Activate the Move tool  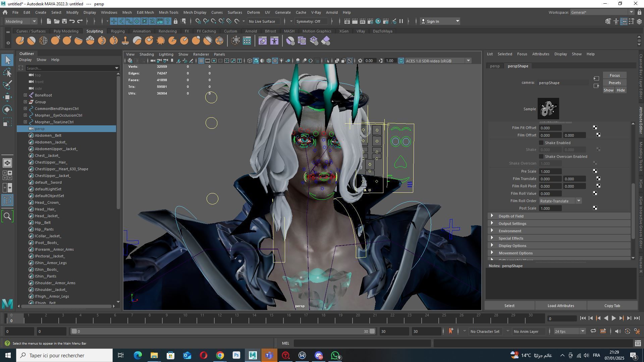pyautogui.click(x=7, y=97)
